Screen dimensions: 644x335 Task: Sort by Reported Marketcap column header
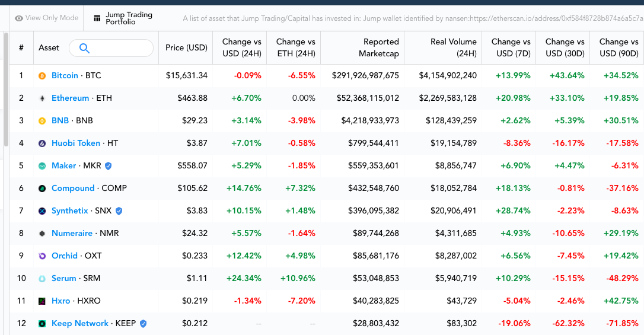(x=379, y=47)
